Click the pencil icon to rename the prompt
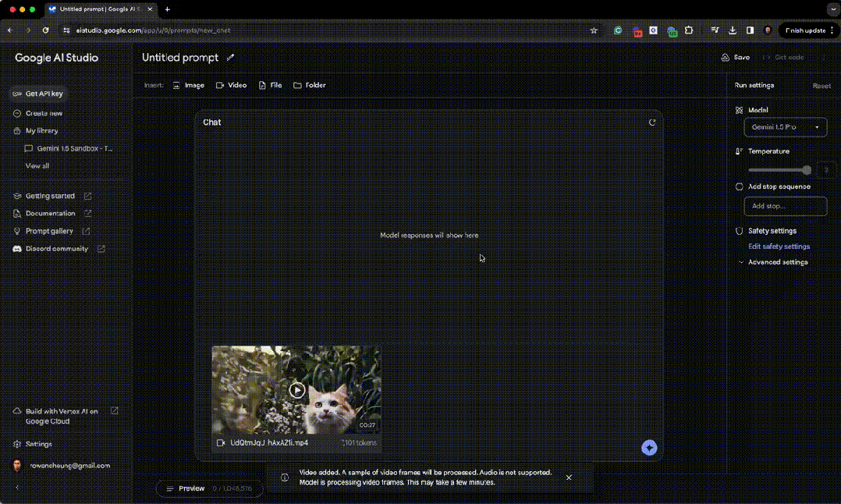Image resolution: width=841 pixels, height=504 pixels. 230,58
